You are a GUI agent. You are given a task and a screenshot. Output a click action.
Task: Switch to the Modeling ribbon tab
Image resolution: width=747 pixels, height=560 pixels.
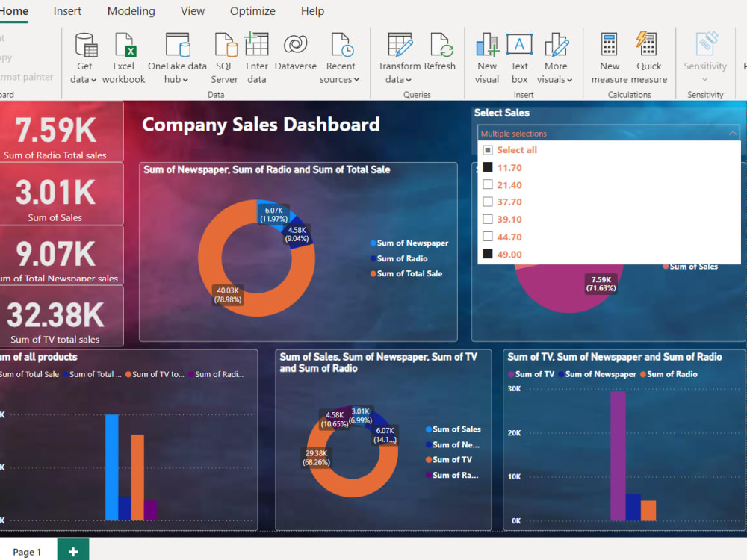(131, 10)
